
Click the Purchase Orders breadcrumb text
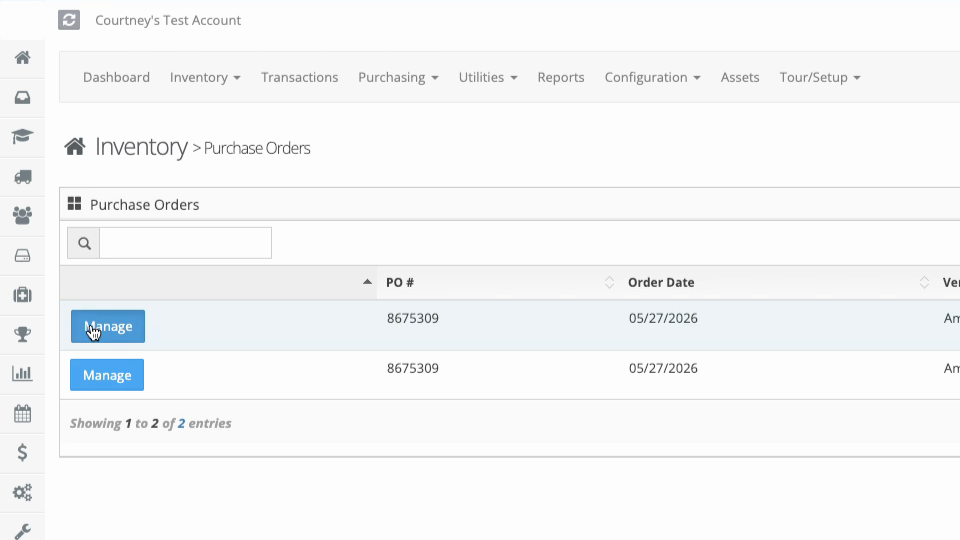[x=257, y=148]
